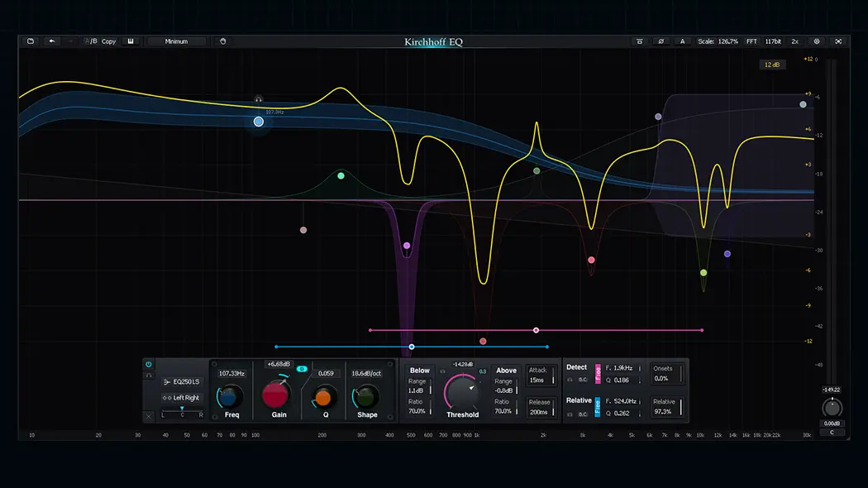
Task: Open the Scale 126.7% setting
Action: (718, 41)
